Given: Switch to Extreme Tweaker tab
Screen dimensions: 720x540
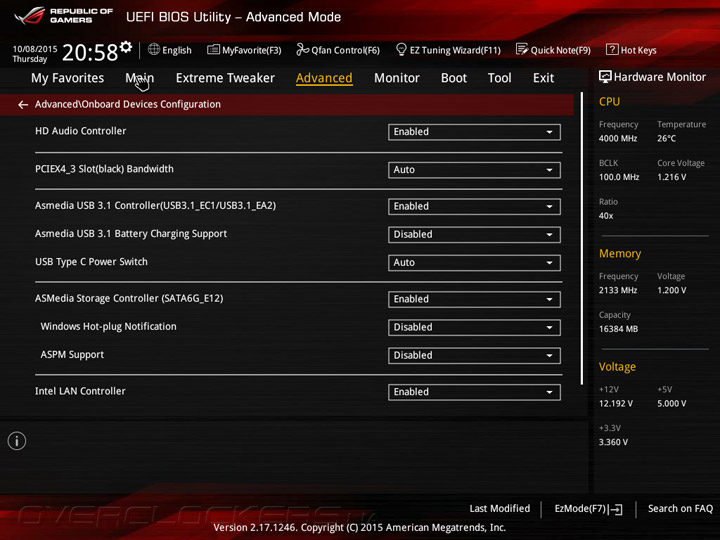Looking at the screenshot, I should click(225, 78).
